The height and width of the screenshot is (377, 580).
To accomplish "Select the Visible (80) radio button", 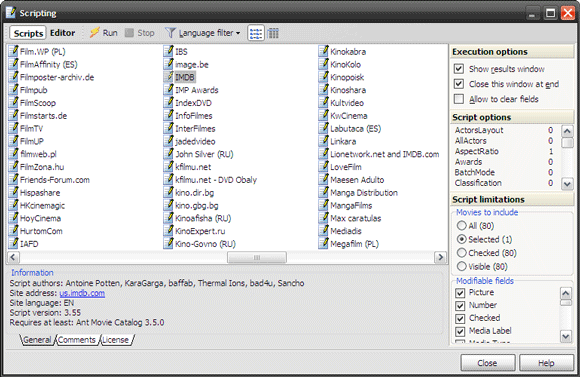I will [461, 266].
